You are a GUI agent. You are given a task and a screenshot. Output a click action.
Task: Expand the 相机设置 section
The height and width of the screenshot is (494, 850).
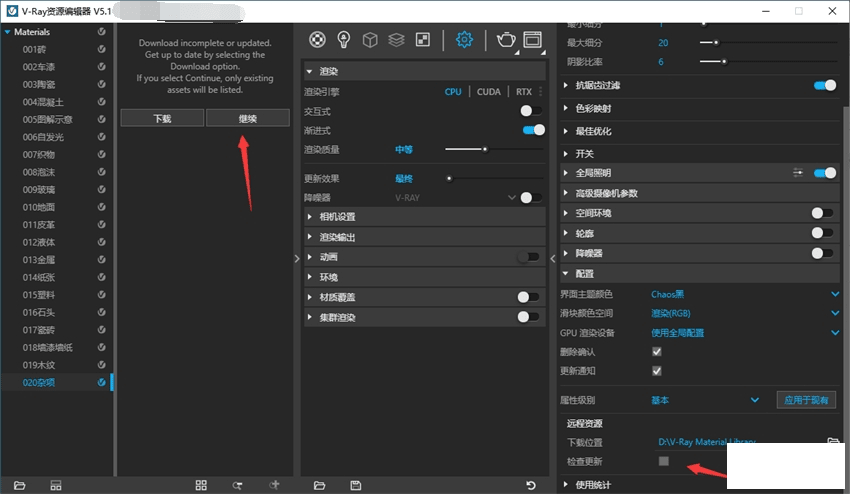[x=424, y=217]
